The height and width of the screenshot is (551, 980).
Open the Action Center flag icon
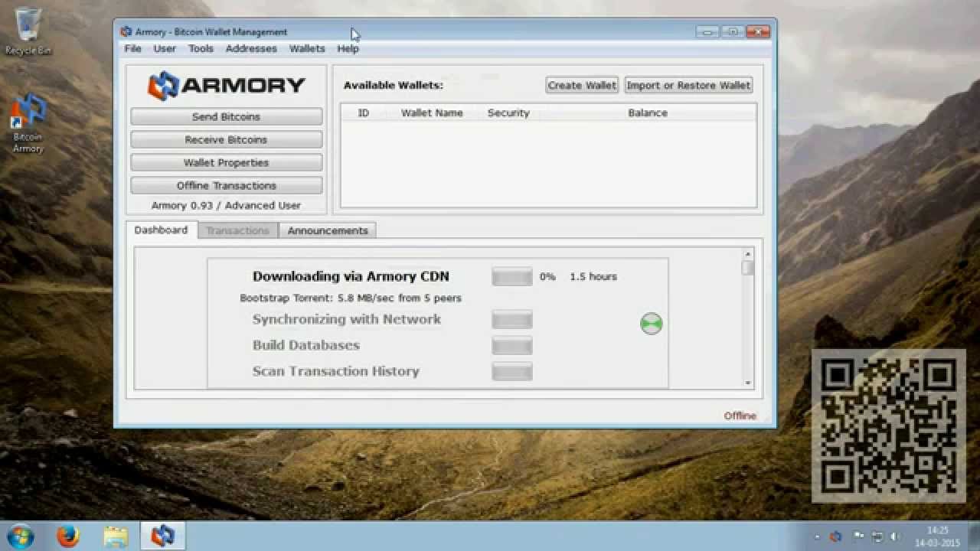click(x=858, y=536)
